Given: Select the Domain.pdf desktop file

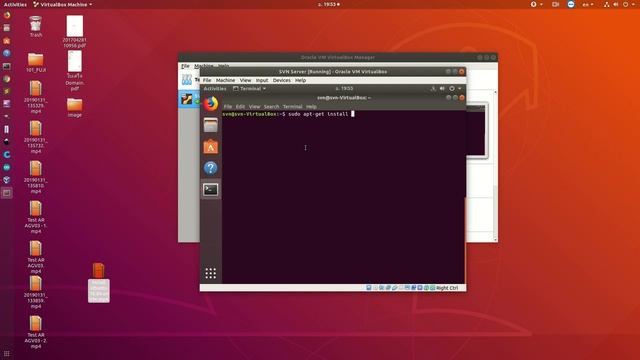Looking at the screenshot, I should click(74, 71).
